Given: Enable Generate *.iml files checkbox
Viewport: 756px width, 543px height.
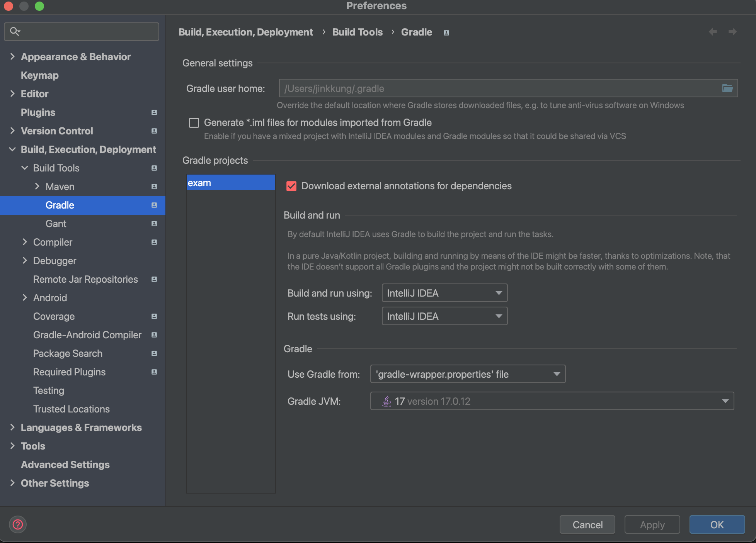Looking at the screenshot, I should (194, 123).
